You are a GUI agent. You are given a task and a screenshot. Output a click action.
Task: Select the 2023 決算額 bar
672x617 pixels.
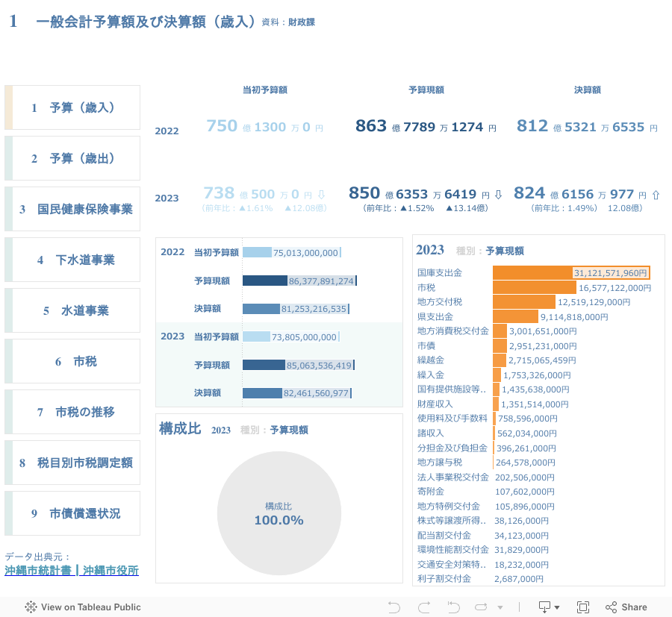pyautogui.click(x=261, y=392)
